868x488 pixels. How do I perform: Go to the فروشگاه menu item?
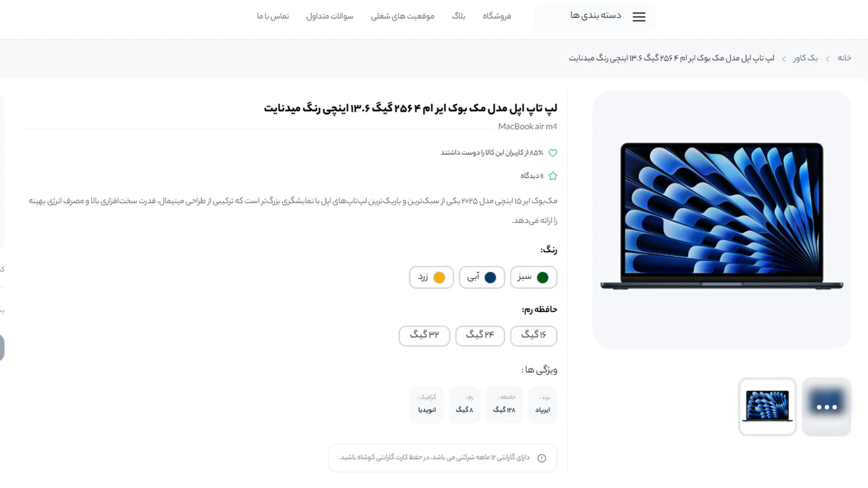click(x=496, y=16)
